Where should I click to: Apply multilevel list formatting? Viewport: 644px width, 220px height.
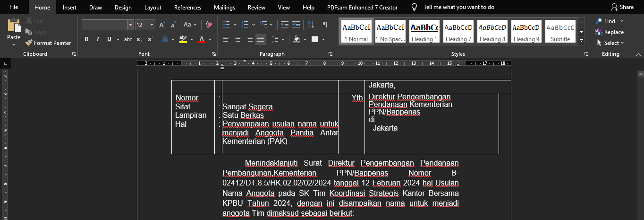(x=264, y=25)
